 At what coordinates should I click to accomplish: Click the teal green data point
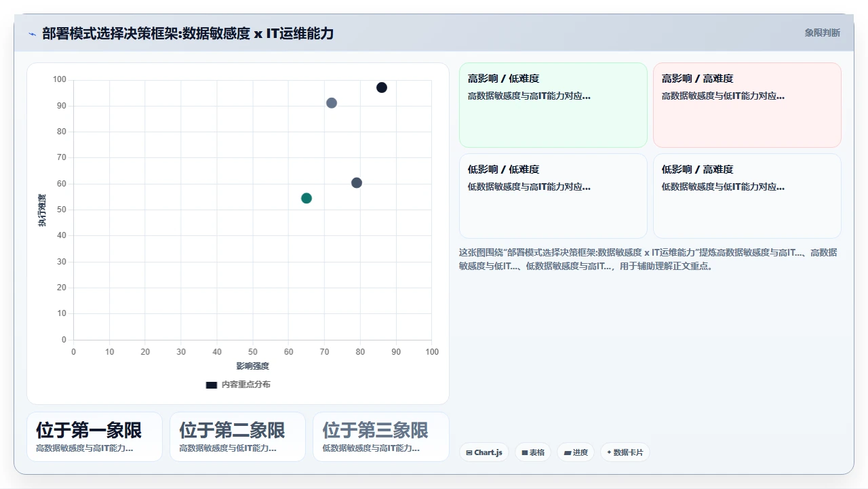click(x=307, y=198)
